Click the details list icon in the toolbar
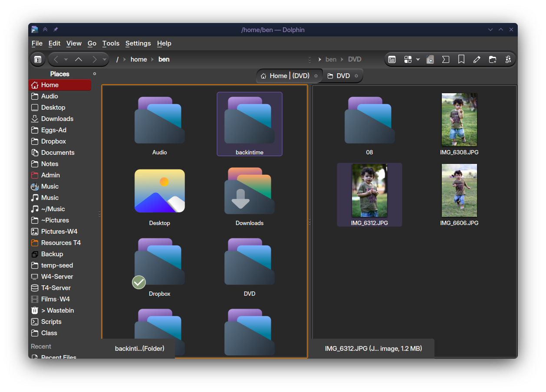 tap(392, 59)
